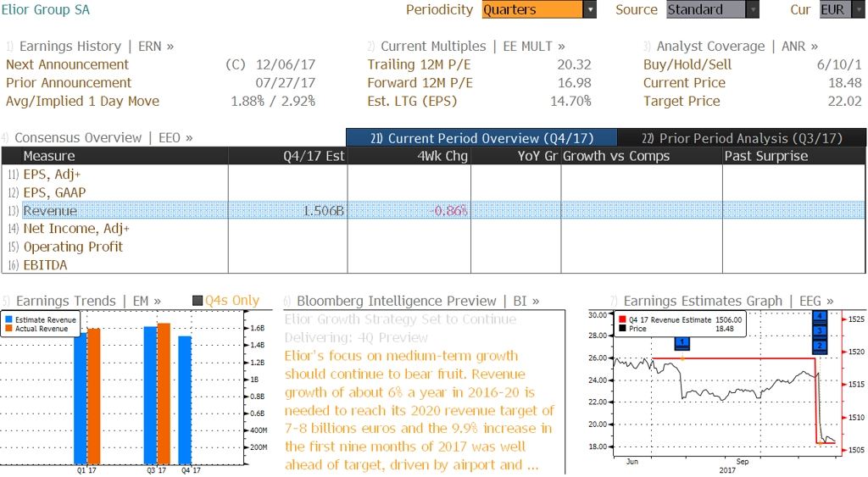Select the Quarters periodicity field
This screenshot has width=868, height=477.
[x=532, y=9]
